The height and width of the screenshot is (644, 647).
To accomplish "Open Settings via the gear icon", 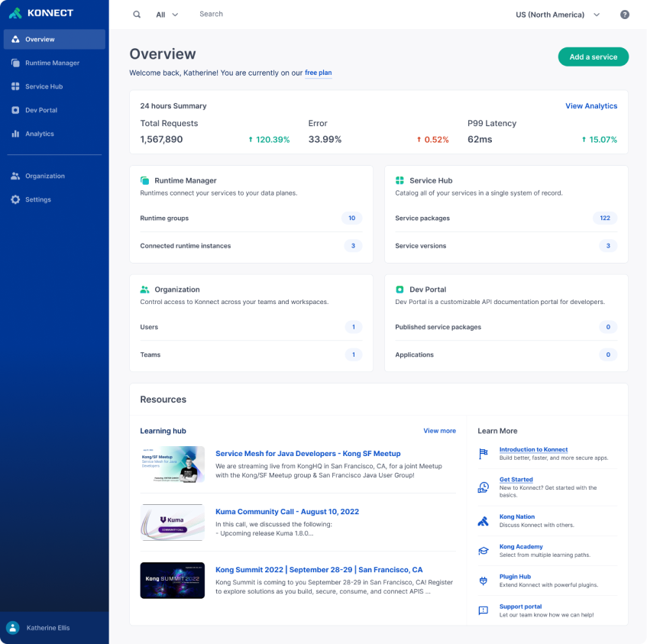I will pyautogui.click(x=39, y=199).
